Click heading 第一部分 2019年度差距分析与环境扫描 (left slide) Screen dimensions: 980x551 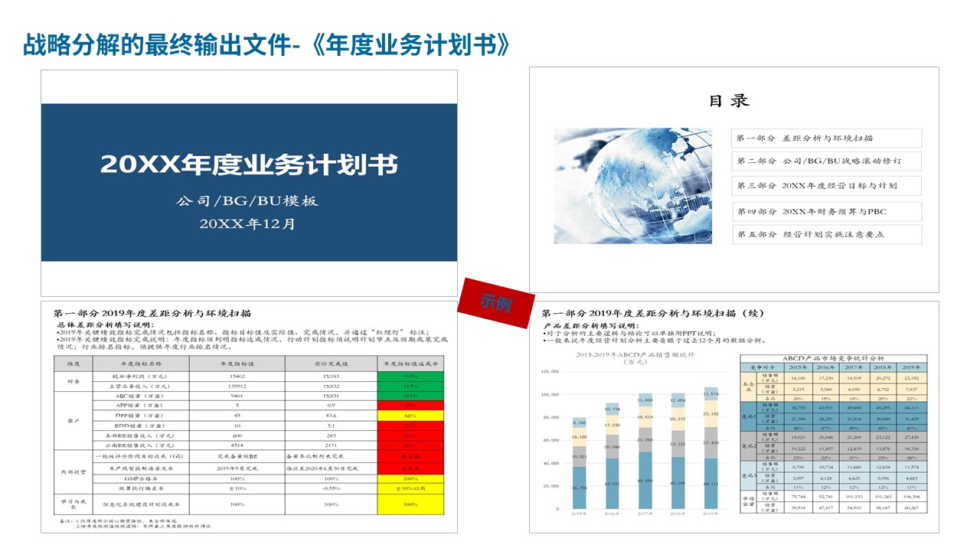point(152,314)
